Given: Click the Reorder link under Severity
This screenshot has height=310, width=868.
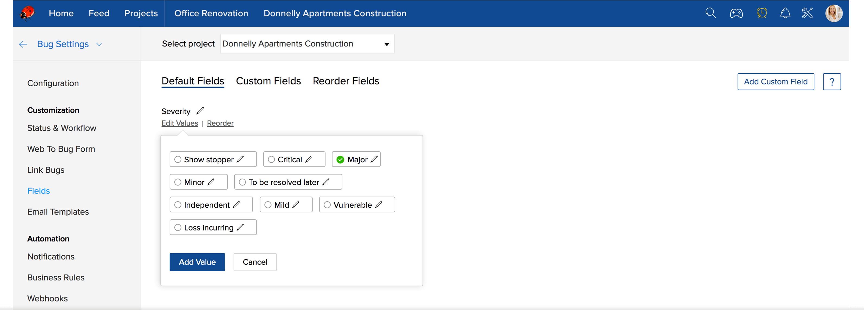Looking at the screenshot, I should [220, 123].
